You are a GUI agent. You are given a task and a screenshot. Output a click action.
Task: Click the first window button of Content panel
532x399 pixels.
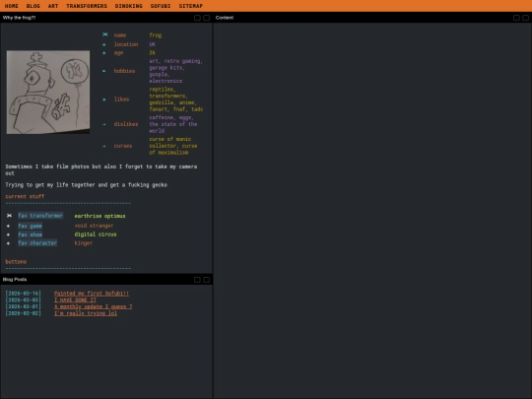(x=516, y=18)
